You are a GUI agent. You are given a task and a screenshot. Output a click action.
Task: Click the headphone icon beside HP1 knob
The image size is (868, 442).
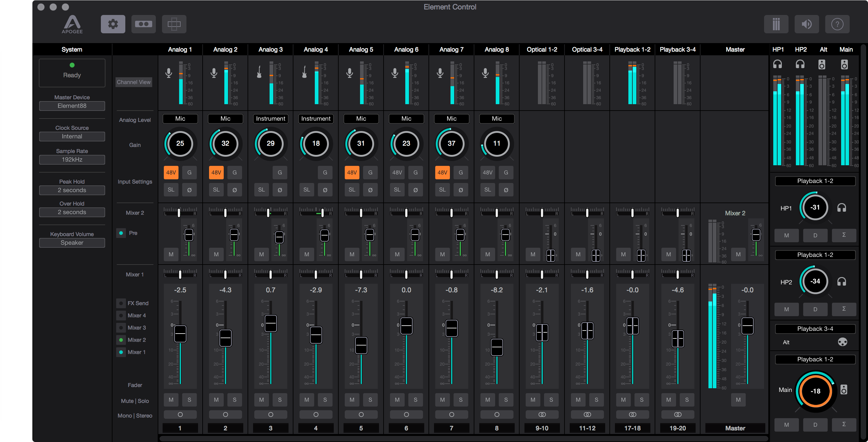coord(841,208)
